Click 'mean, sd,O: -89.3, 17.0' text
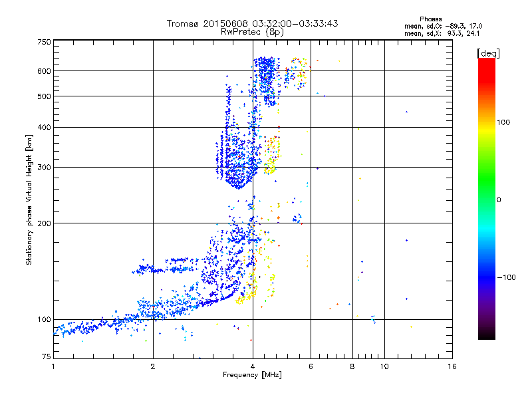The width and height of the screenshot is (532, 399). [443, 26]
